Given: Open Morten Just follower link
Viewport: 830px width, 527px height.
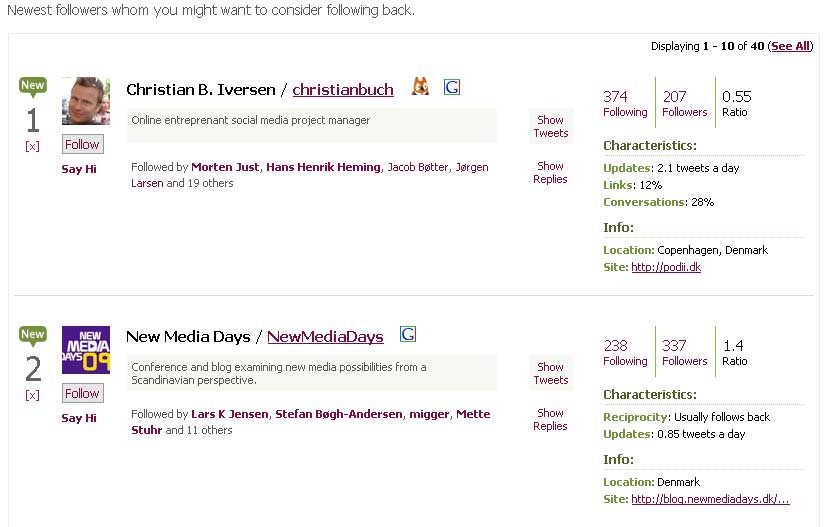Looking at the screenshot, I should 225,167.
